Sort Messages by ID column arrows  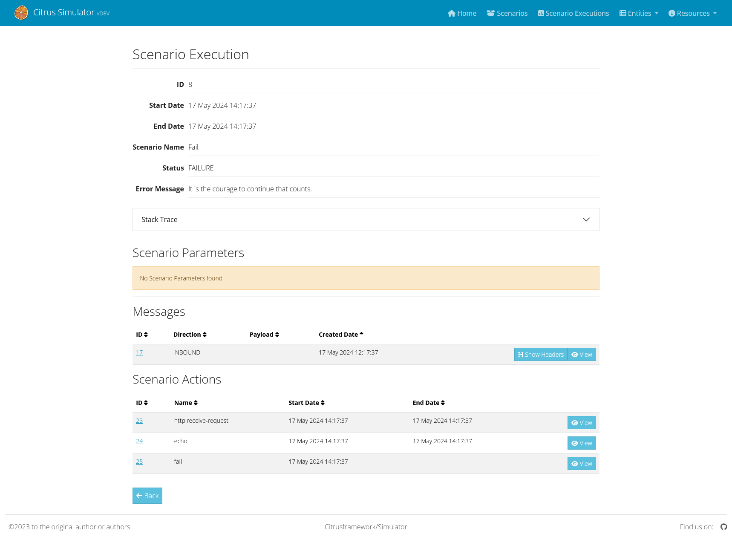pos(142,335)
